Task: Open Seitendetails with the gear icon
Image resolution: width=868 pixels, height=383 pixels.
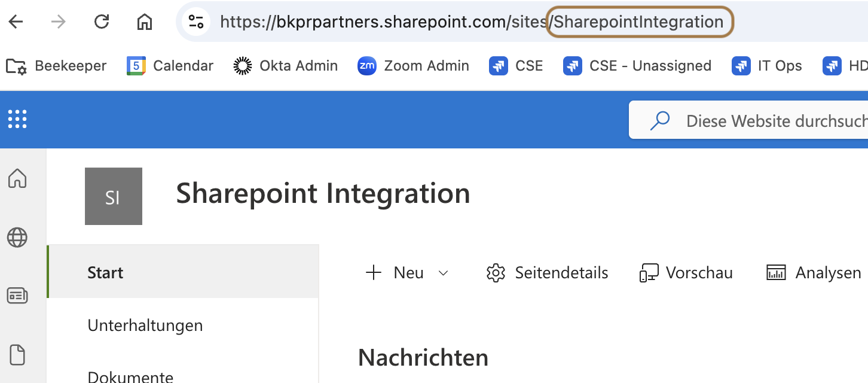Action: click(x=547, y=273)
